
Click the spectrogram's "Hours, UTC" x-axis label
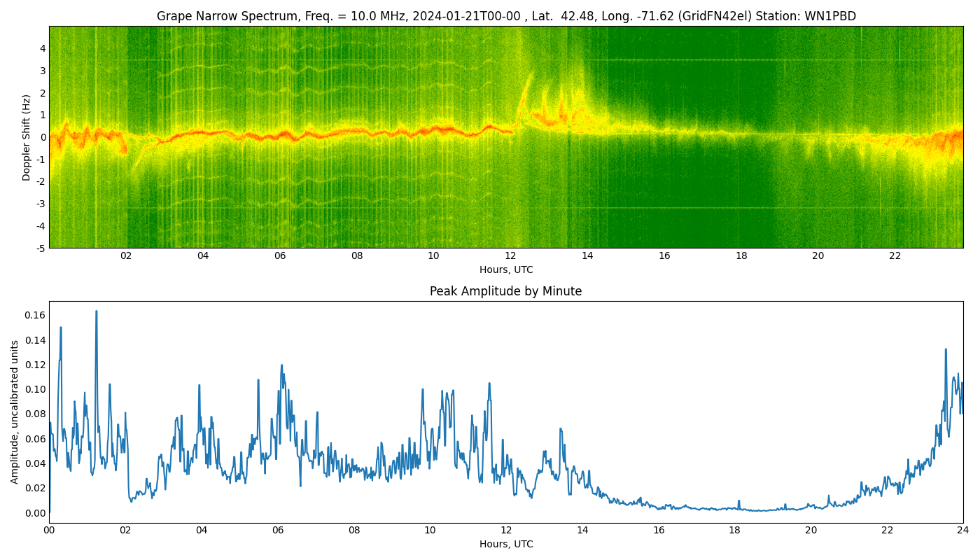pos(505,269)
